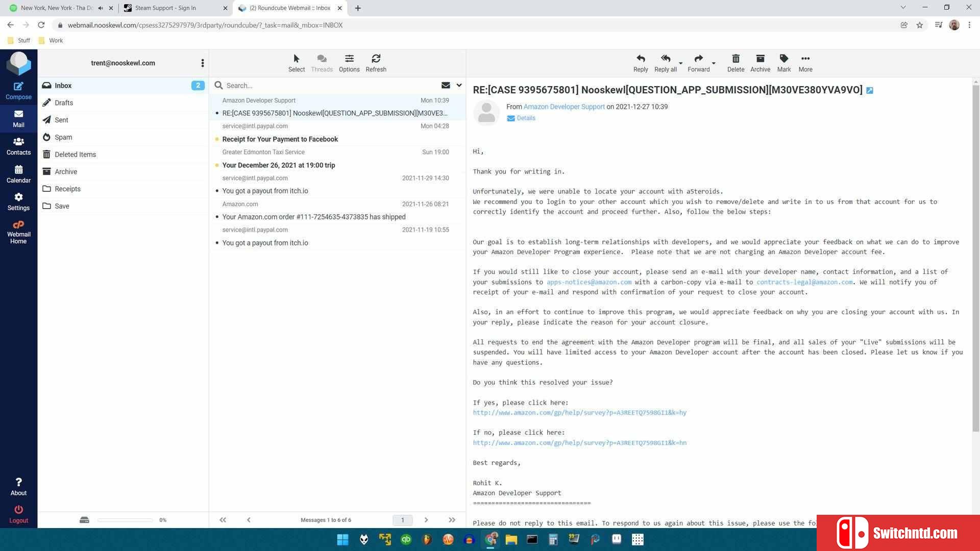This screenshot has width=980, height=551.
Task: Show message header Details
Action: pyautogui.click(x=521, y=118)
